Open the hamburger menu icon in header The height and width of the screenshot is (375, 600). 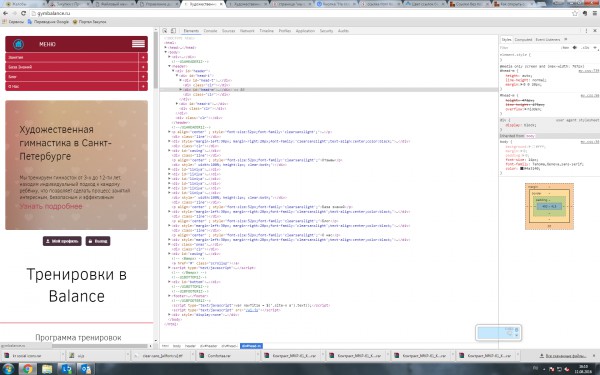coord(138,44)
